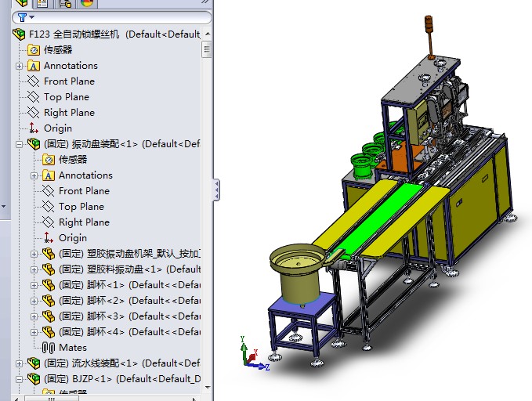The image size is (532, 401).
Task: Select "Right Plane" under 振动盘装配
Action: click(84, 222)
